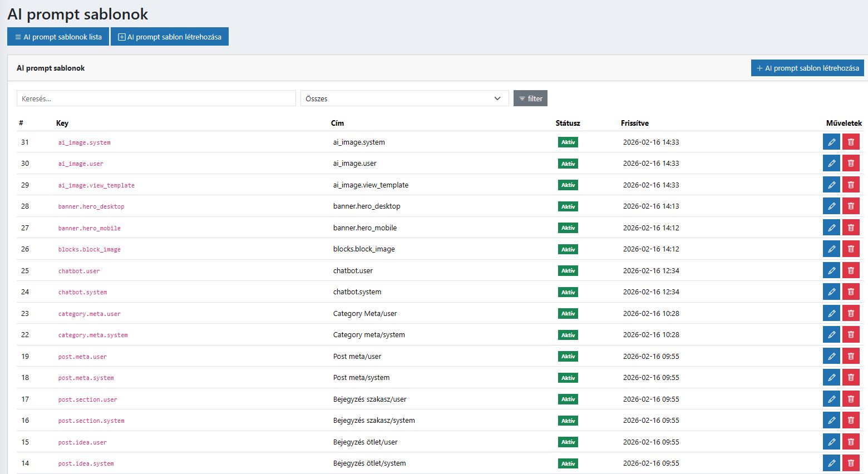Remove the post.meta.user template
This screenshot has height=474, width=868.
click(x=851, y=356)
